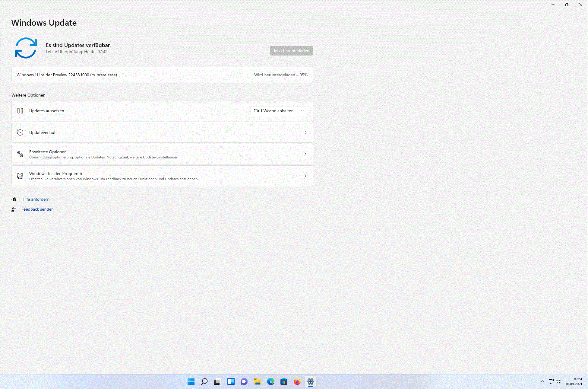Click the Weitere Optionen heading
588x389 pixels.
(28, 95)
